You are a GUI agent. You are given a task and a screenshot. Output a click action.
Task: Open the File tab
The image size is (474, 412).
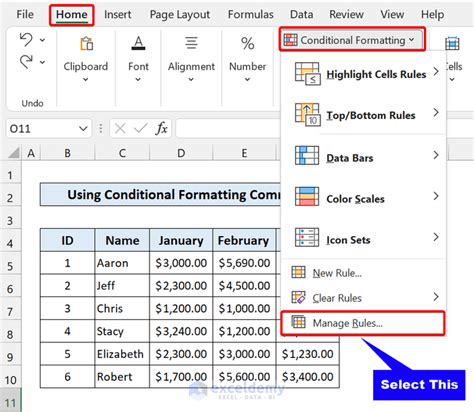25,14
